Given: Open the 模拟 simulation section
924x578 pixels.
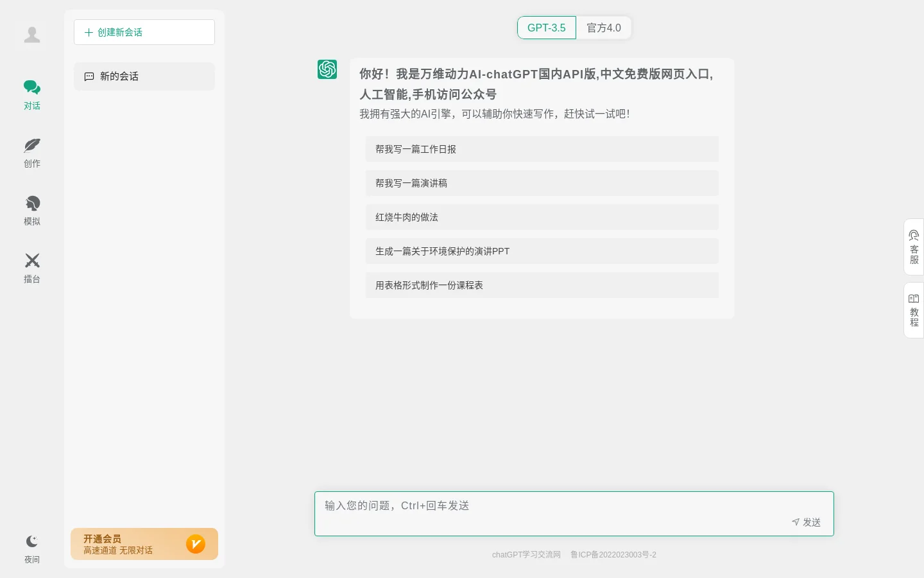Looking at the screenshot, I should [x=32, y=211].
